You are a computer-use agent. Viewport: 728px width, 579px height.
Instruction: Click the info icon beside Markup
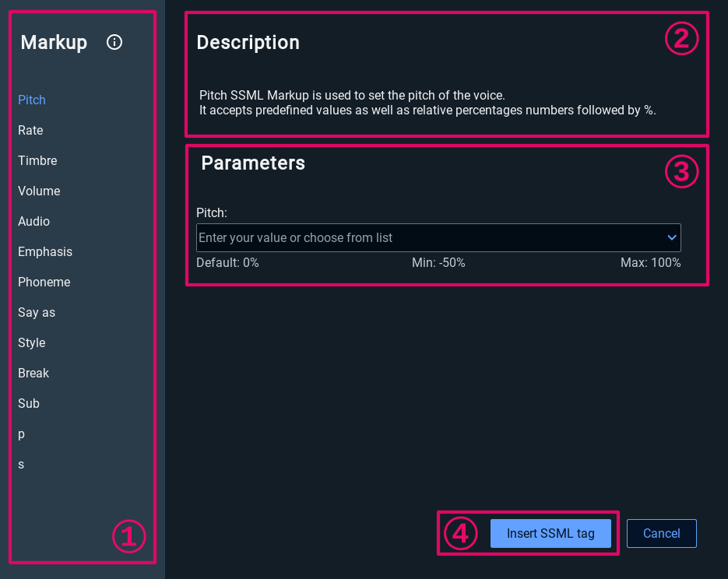pos(114,42)
